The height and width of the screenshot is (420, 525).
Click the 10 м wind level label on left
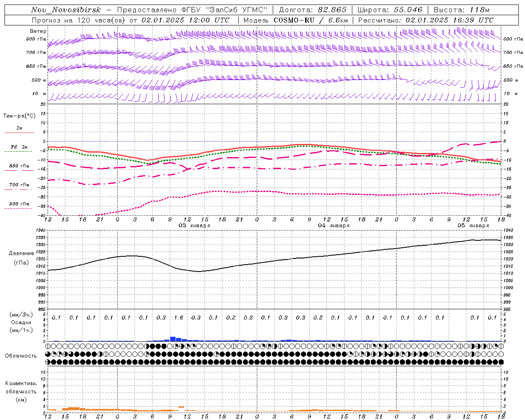[x=39, y=94]
